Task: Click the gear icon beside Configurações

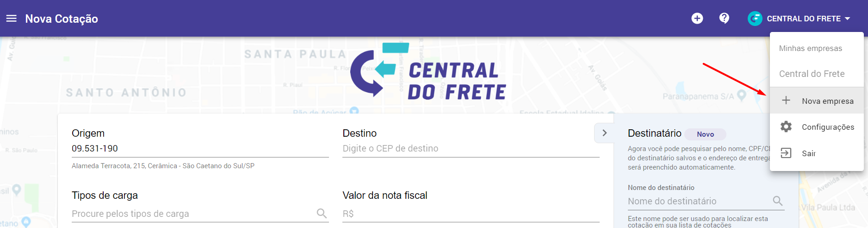Action: (x=786, y=127)
